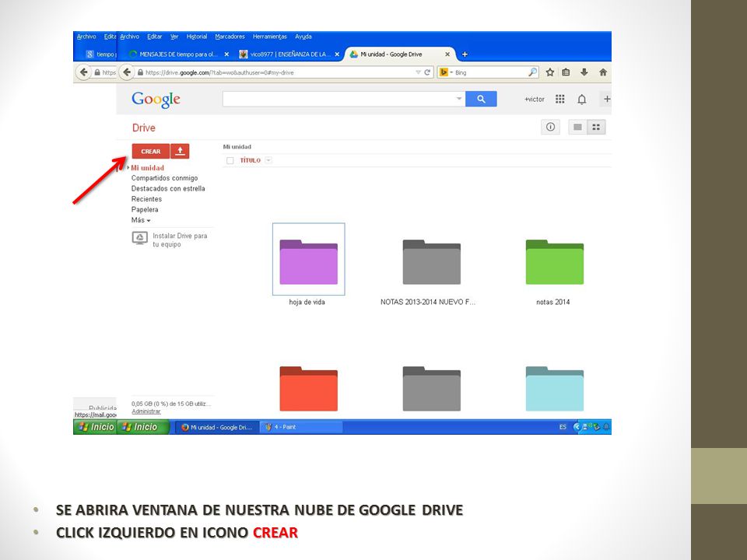The image size is (747, 560).
Task: Click the Drive heading link
Action: [144, 128]
